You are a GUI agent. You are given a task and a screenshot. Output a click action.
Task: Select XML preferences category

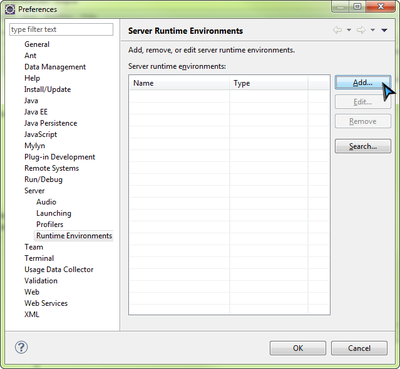[32, 314]
